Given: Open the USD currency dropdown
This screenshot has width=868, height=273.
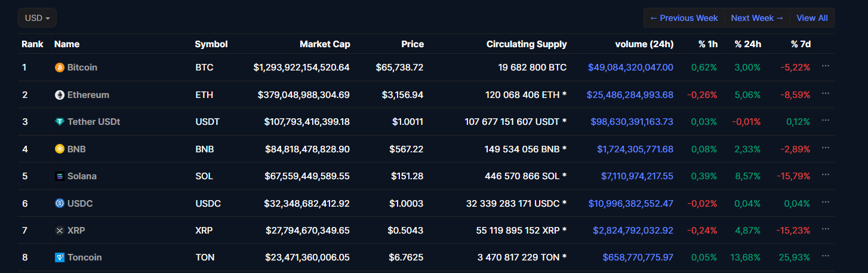Looking at the screenshot, I should click(x=38, y=18).
